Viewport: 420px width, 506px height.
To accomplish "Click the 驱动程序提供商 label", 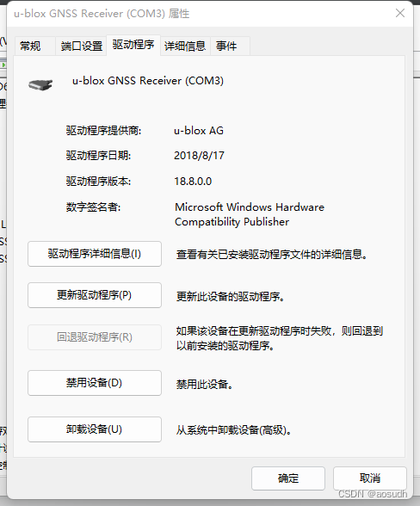I will (103, 131).
